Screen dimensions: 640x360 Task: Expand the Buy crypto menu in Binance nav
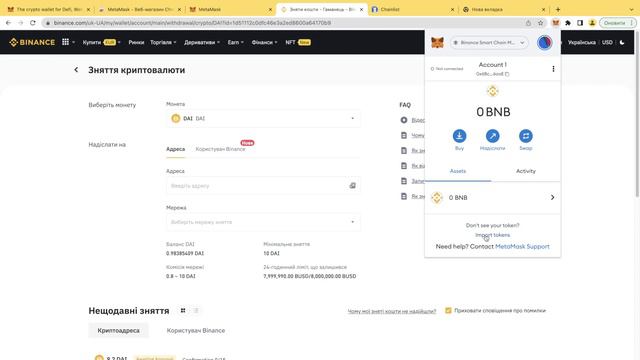click(101, 42)
